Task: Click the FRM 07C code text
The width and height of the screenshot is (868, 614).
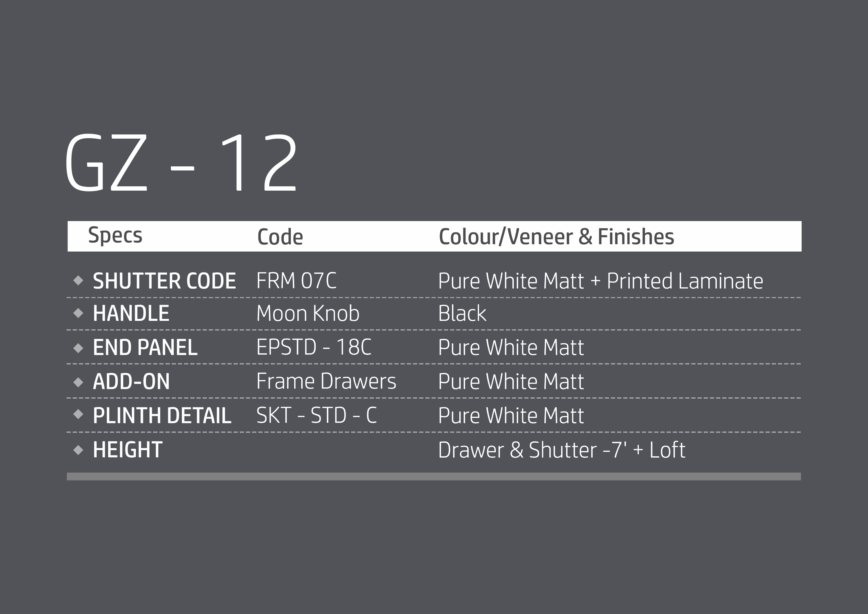Action: tap(296, 281)
